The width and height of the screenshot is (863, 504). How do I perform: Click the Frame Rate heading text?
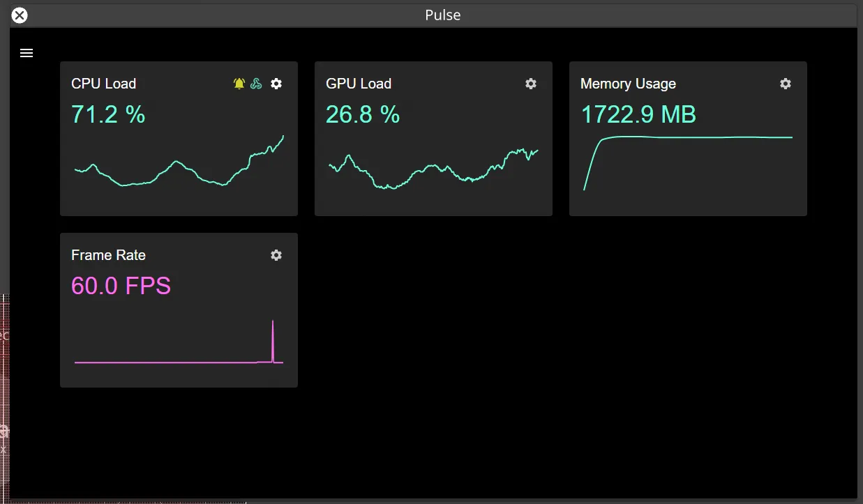[x=108, y=255]
